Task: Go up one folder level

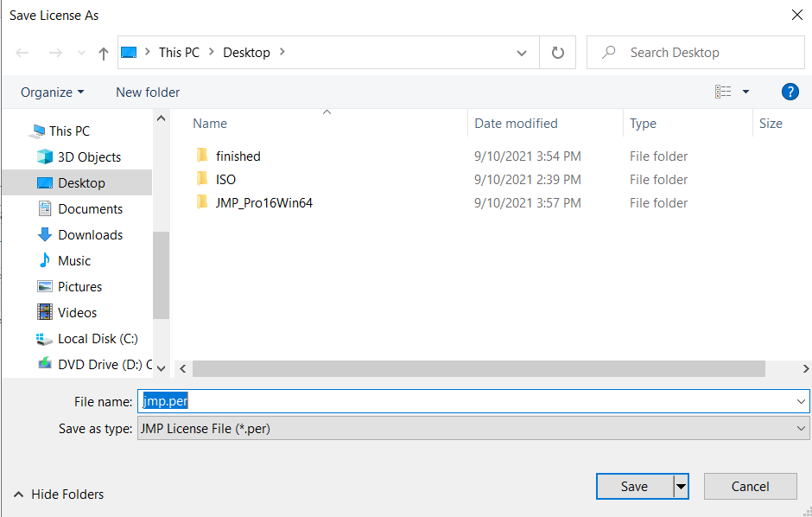Action: click(104, 53)
